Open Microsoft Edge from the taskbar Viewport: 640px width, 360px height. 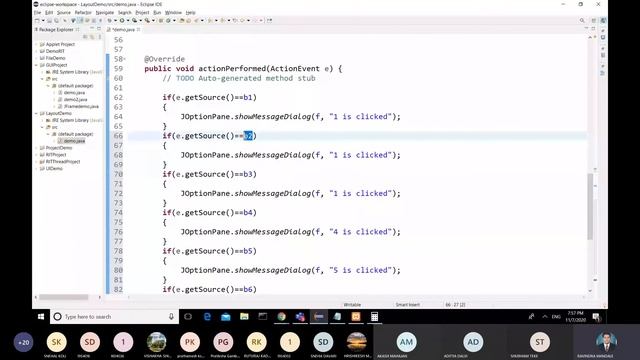point(207,316)
